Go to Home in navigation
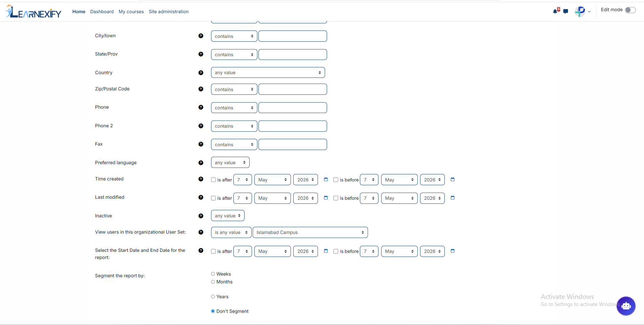The width and height of the screenshot is (644, 325). (79, 12)
